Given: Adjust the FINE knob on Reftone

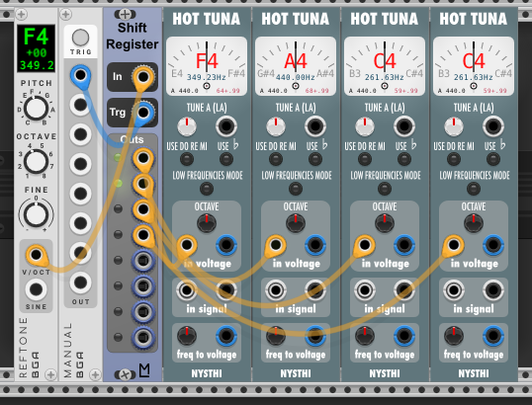Looking at the screenshot, I should tap(36, 214).
